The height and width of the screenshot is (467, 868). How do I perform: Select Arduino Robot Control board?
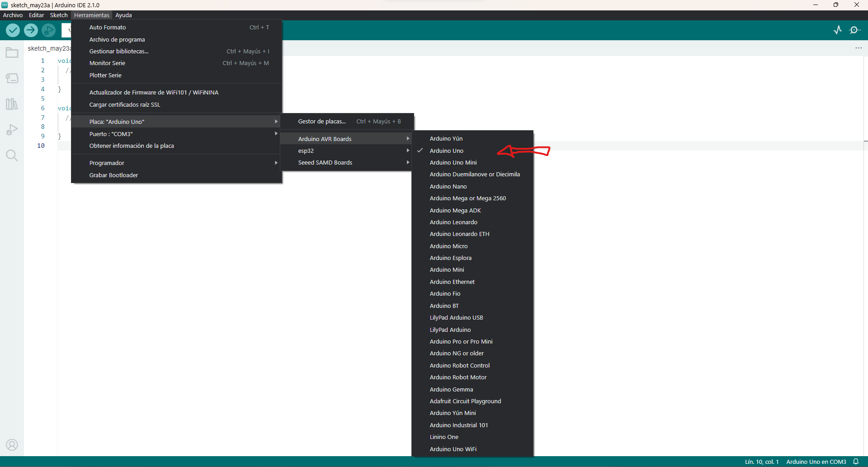[x=472, y=365]
